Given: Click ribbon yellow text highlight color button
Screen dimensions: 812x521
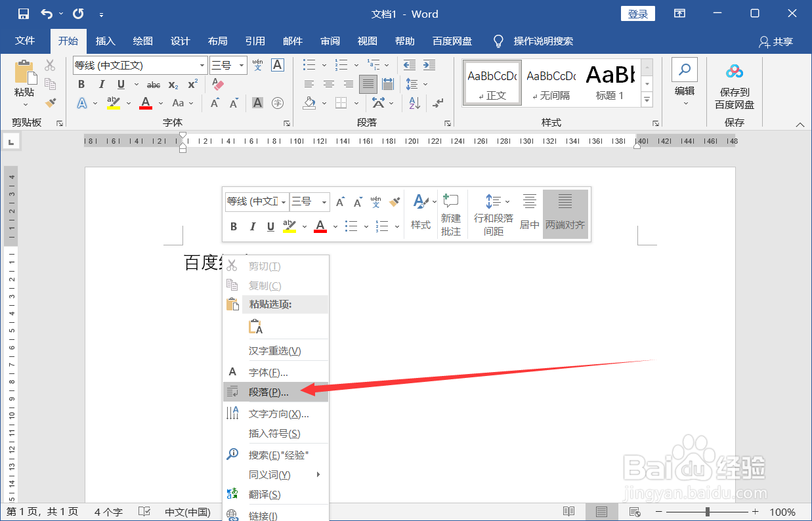Looking at the screenshot, I should (x=114, y=103).
